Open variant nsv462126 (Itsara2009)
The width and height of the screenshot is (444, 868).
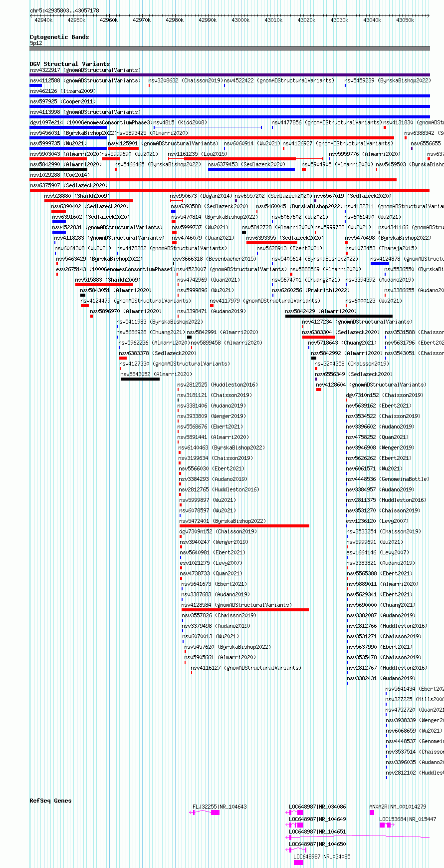pyautogui.click(x=62, y=91)
